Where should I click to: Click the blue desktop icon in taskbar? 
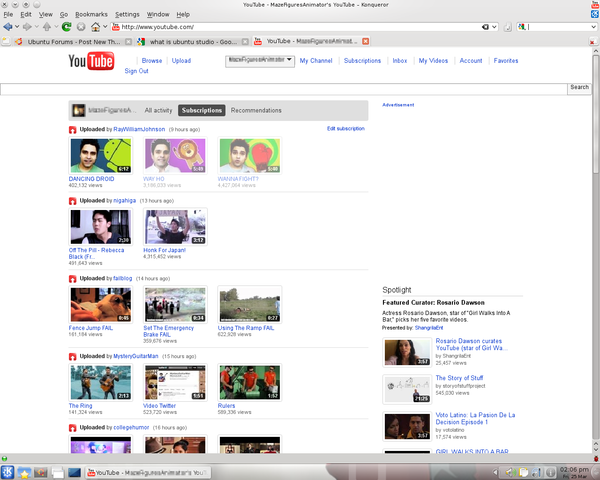click(x=74, y=473)
